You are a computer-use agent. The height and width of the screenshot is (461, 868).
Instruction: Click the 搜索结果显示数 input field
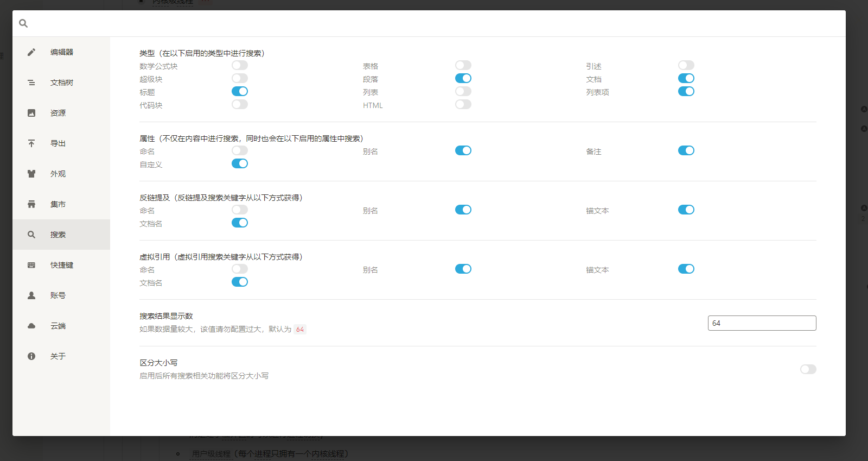pyautogui.click(x=762, y=323)
